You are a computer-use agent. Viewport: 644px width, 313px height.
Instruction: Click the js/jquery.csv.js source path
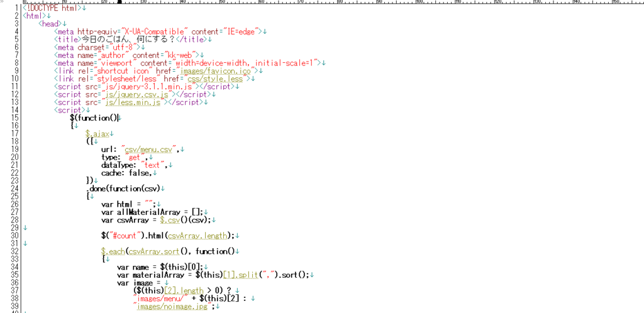[x=136, y=94]
